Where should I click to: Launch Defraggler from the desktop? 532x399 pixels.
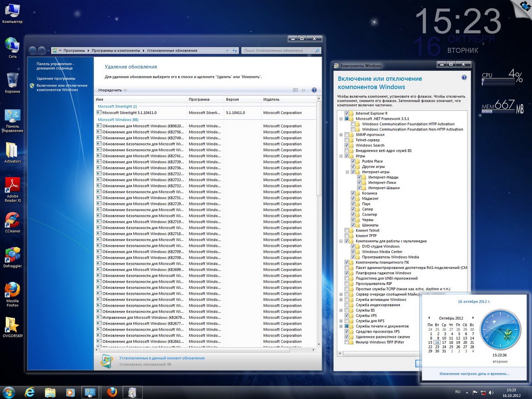click(12, 257)
